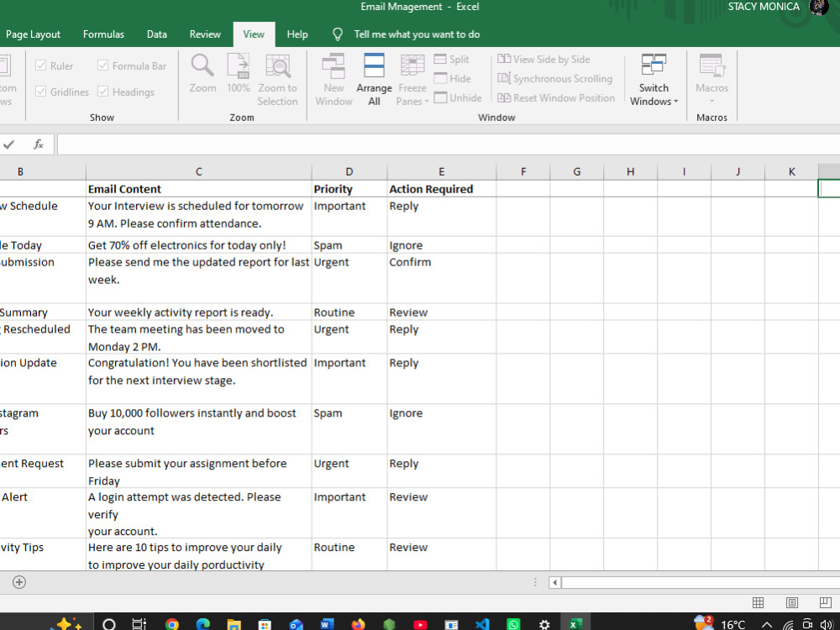Select the 'Confirm' action cell
The width and height of the screenshot is (840, 630).
pyautogui.click(x=442, y=279)
